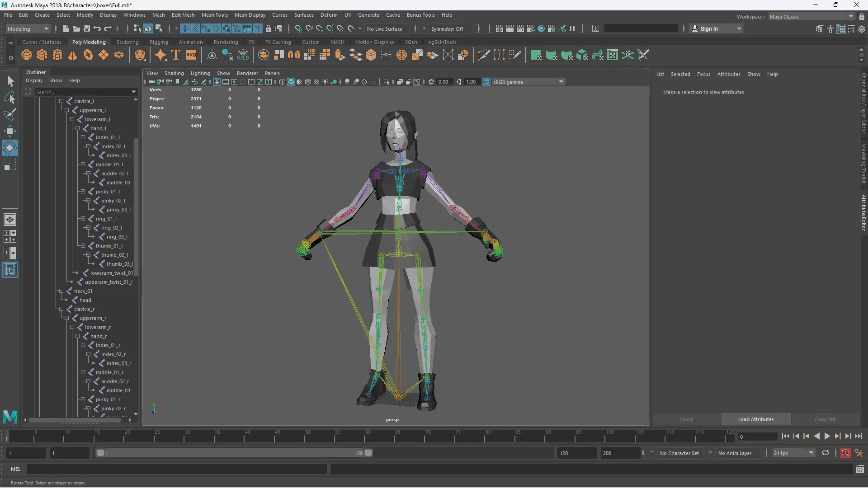Open the Renderer dropdown menu
Viewport: 868px width, 488px height.
[x=247, y=73]
